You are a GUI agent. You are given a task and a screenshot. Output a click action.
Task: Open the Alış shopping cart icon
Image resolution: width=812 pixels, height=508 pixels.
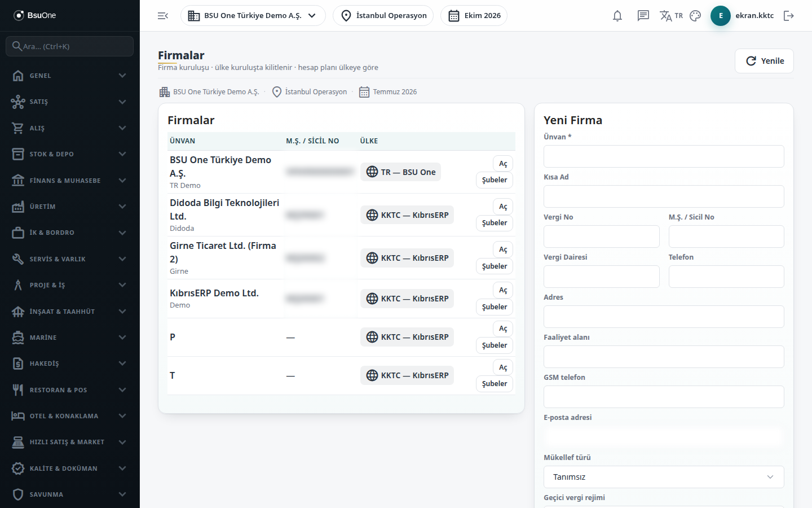click(18, 128)
